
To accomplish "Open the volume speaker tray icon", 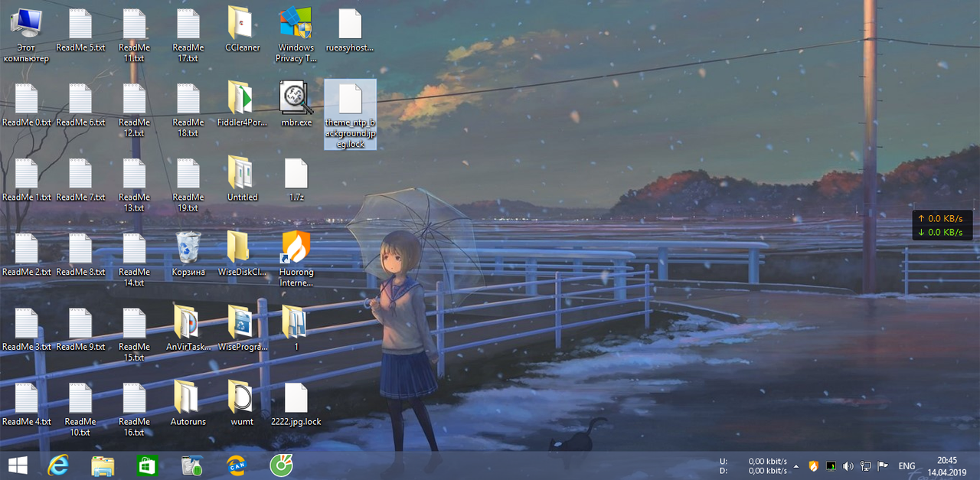I will (x=848, y=465).
